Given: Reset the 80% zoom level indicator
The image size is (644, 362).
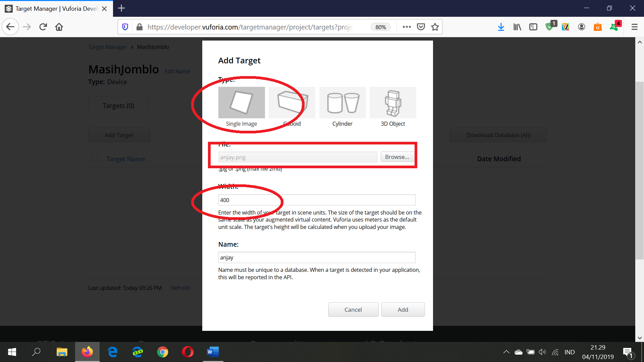Looking at the screenshot, I should pos(380,27).
